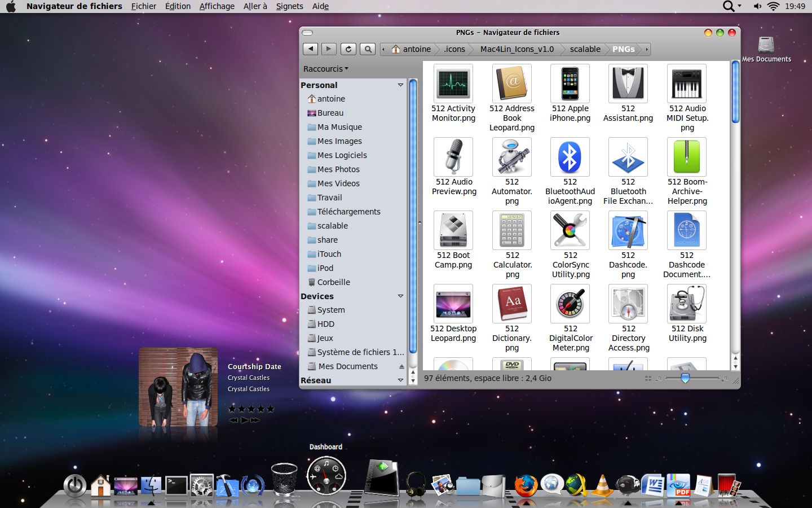Expand the Réseau sidebar section
Viewport: 812px width, 508px height.
click(x=400, y=380)
